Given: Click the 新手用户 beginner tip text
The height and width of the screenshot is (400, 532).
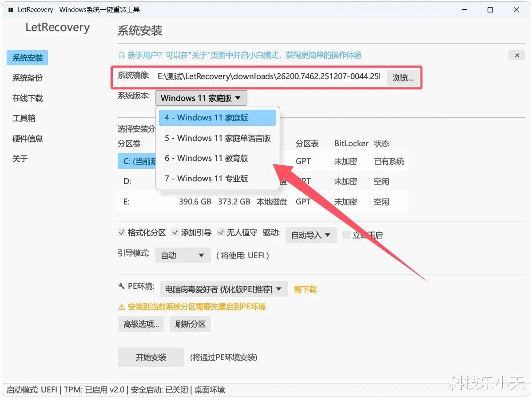Looking at the screenshot, I should pyautogui.click(x=245, y=55).
